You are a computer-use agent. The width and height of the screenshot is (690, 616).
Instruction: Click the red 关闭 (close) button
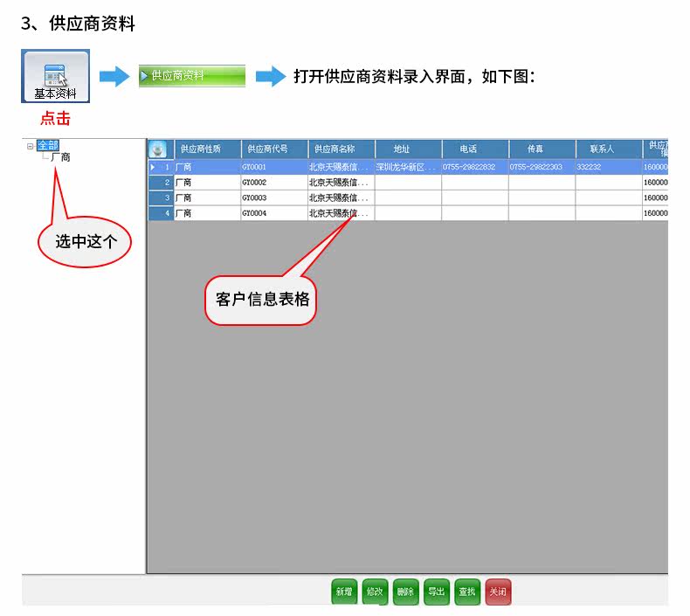click(x=498, y=592)
